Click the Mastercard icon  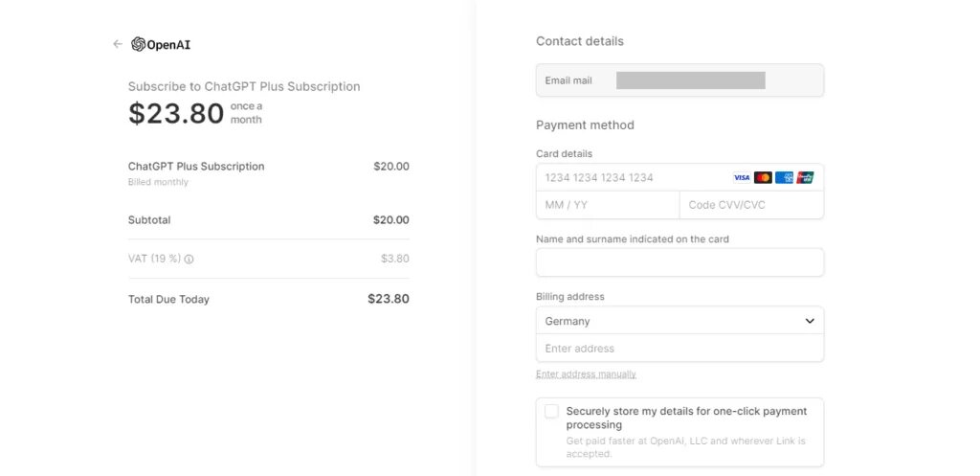[x=763, y=177]
